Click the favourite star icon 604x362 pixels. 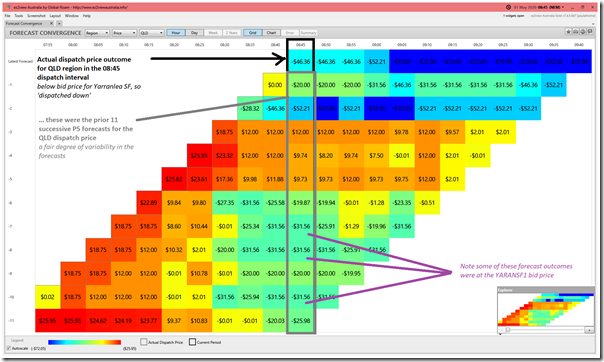[568, 32]
